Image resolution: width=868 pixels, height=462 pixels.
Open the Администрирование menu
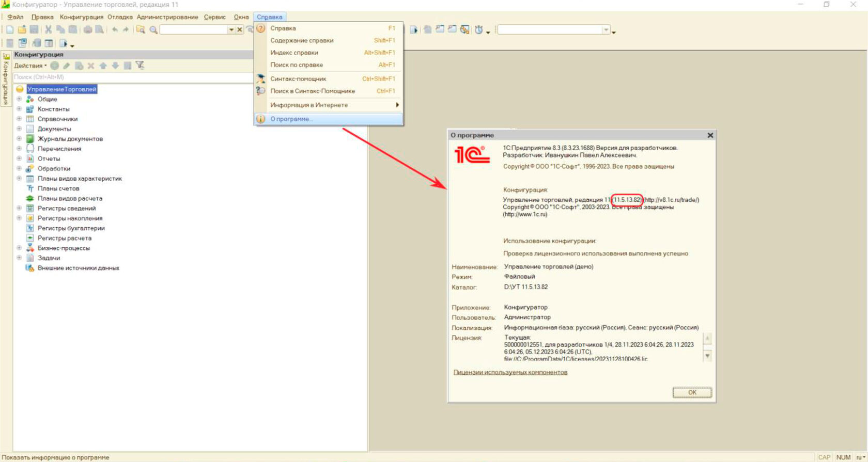167,17
